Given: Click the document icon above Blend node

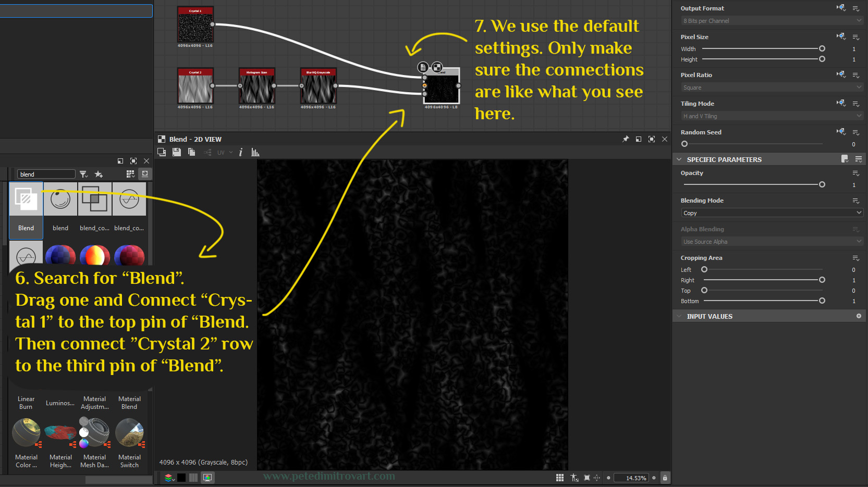Looking at the screenshot, I should [x=423, y=67].
